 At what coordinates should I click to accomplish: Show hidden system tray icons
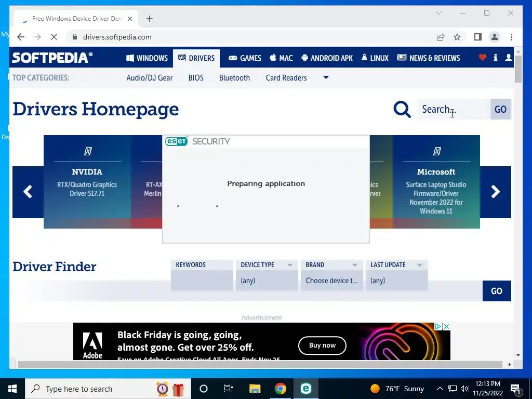click(440, 389)
